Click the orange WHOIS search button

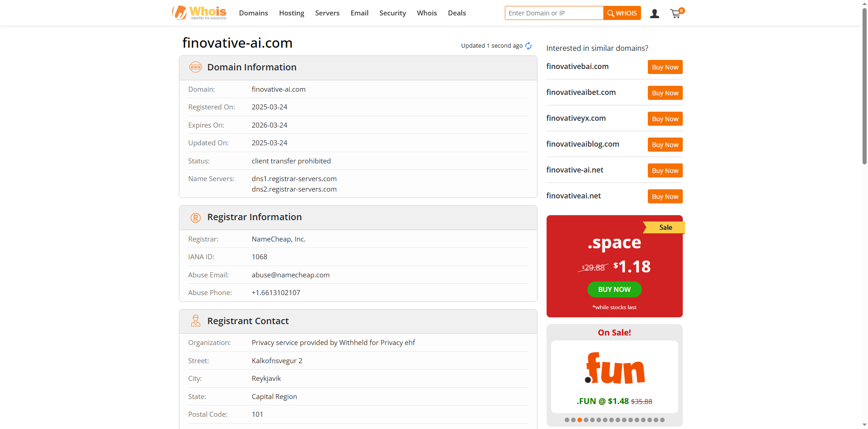[622, 13]
